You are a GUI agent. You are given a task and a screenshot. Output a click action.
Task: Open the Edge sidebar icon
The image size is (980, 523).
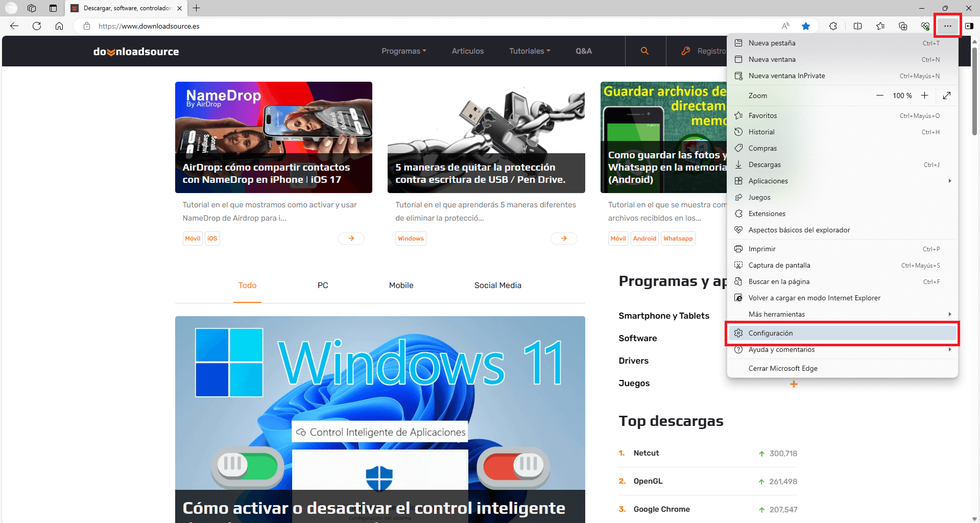tap(969, 26)
